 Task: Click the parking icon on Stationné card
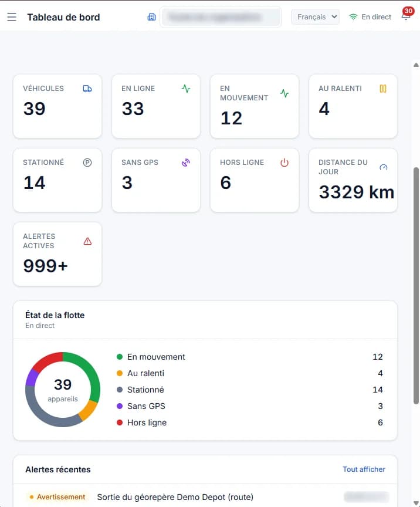click(x=87, y=163)
